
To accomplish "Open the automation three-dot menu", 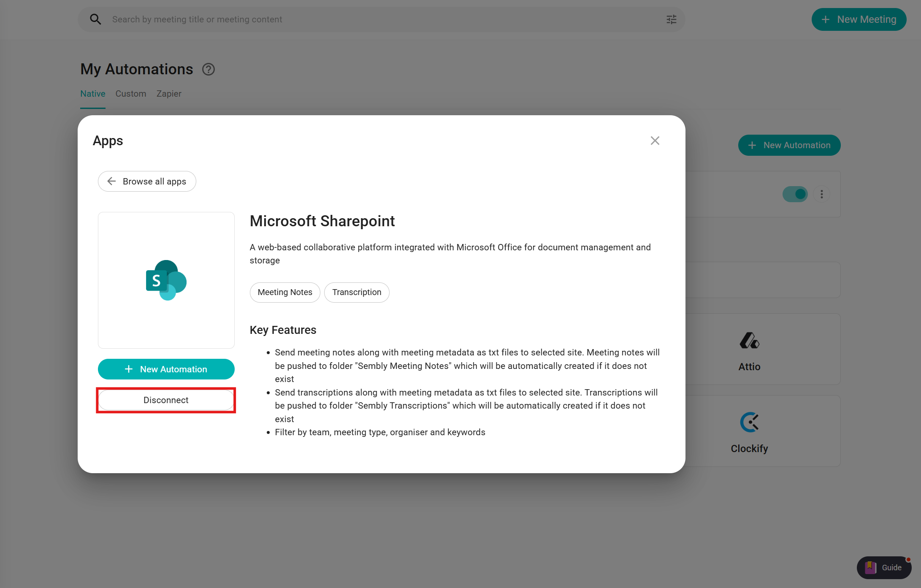I will [821, 194].
